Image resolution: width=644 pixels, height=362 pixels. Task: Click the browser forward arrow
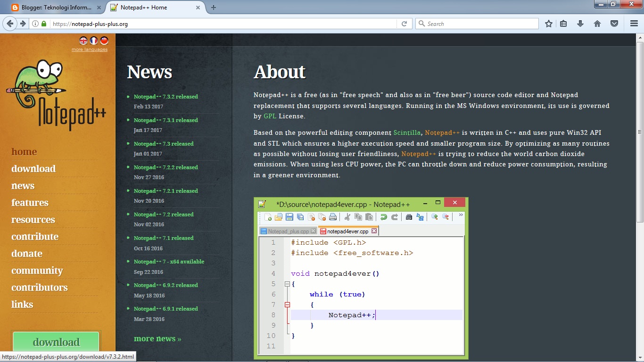pos(23,24)
